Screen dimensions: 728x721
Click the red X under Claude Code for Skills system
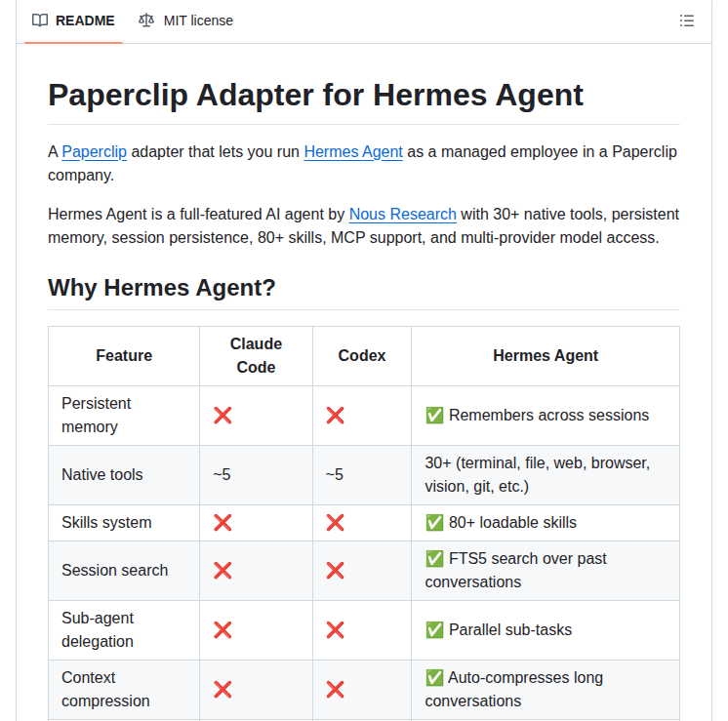click(222, 522)
